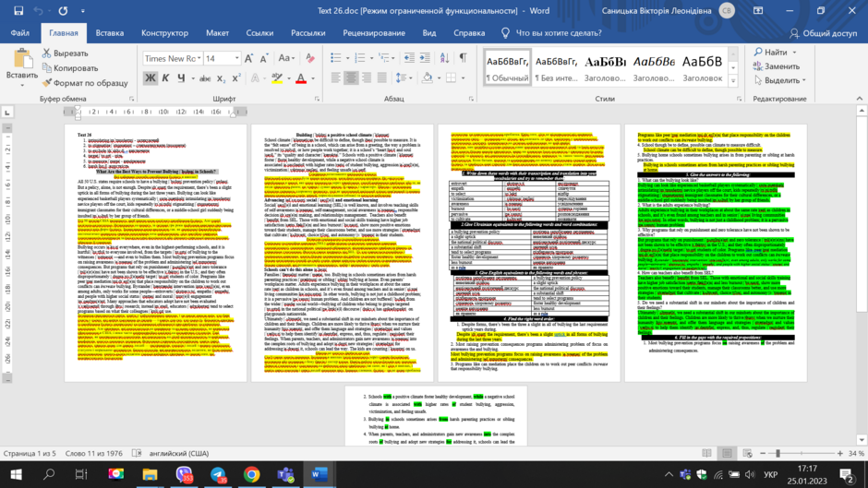
Task: Click the Что вы хотите сделать search box
Action: [551, 33]
